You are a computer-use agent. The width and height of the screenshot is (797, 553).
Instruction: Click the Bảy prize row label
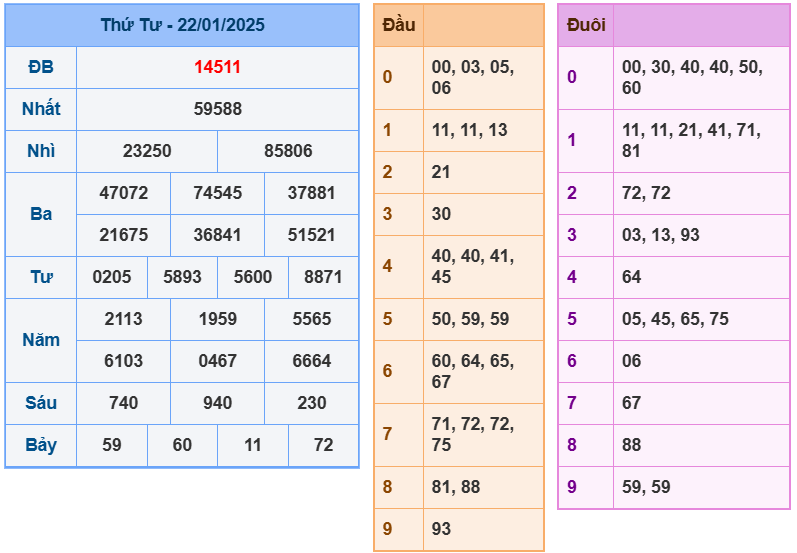tap(41, 445)
